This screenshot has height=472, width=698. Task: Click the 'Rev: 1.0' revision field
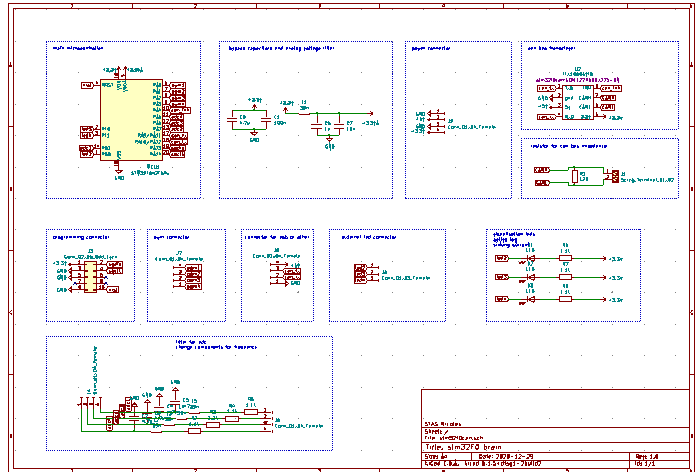click(x=647, y=456)
